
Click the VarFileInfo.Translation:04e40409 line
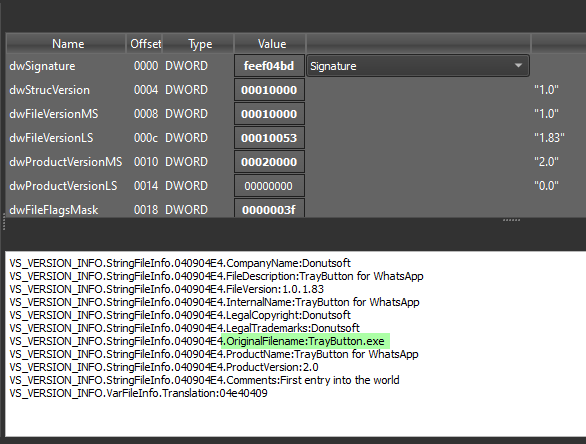pyautogui.click(x=138, y=393)
